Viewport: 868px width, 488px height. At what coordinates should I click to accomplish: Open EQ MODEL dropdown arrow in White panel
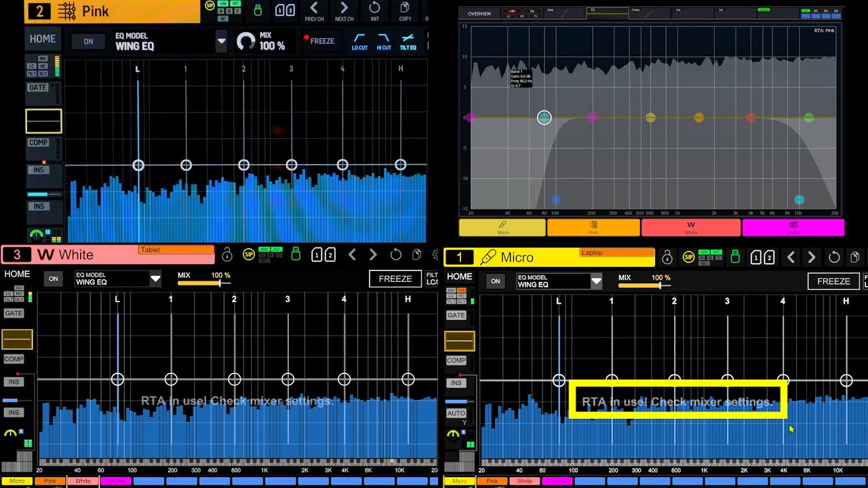(x=155, y=279)
